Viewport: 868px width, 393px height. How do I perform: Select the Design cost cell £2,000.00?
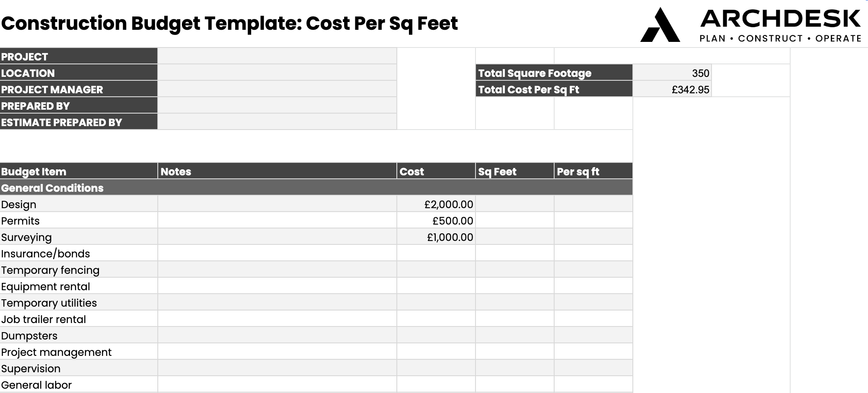point(436,204)
